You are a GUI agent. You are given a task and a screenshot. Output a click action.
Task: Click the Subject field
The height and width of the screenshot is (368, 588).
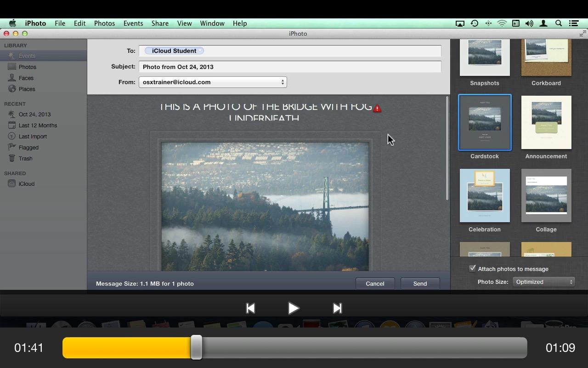pyautogui.click(x=290, y=67)
